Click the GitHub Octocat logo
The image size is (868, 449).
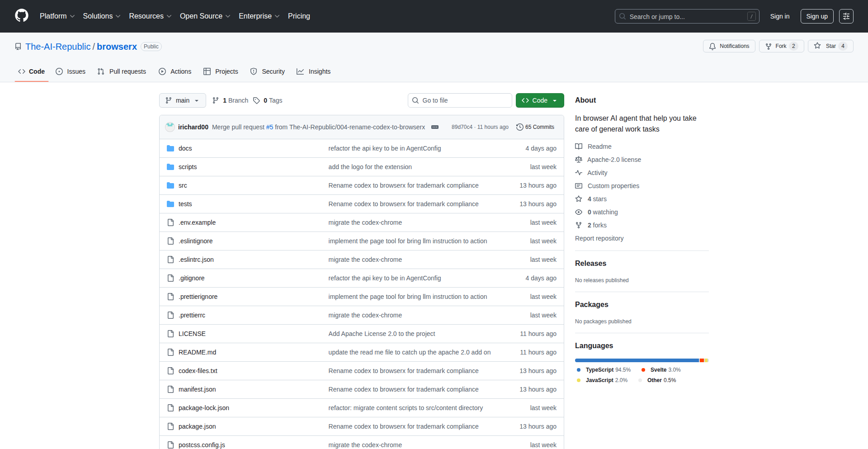click(21, 16)
